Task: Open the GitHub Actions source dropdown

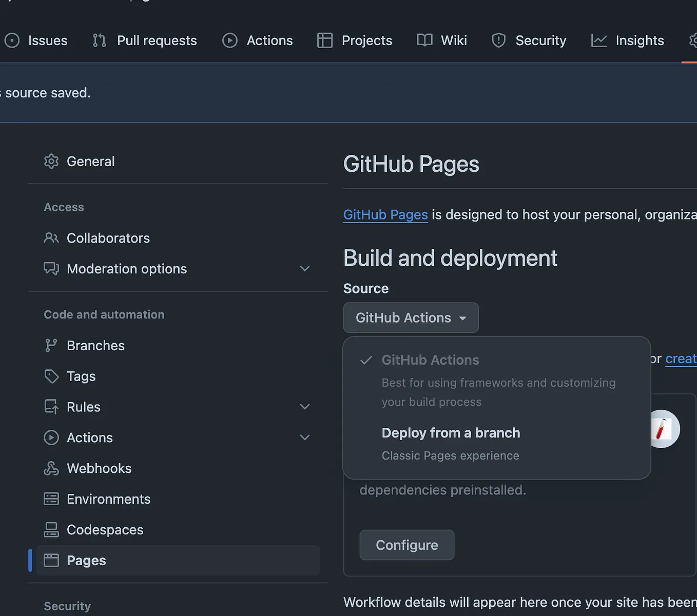Action: tap(411, 317)
